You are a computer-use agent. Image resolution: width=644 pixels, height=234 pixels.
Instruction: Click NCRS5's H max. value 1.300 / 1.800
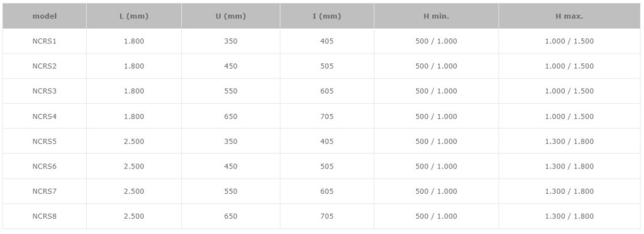tap(569, 142)
